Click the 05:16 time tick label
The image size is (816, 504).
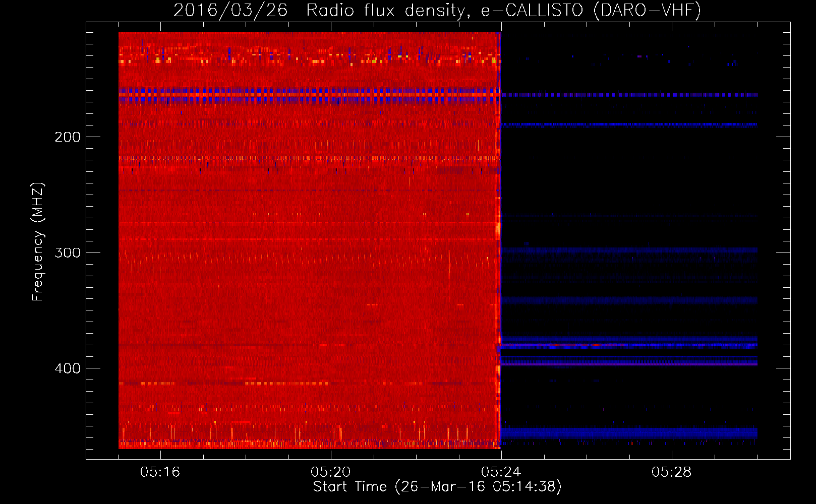tap(160, 472)
